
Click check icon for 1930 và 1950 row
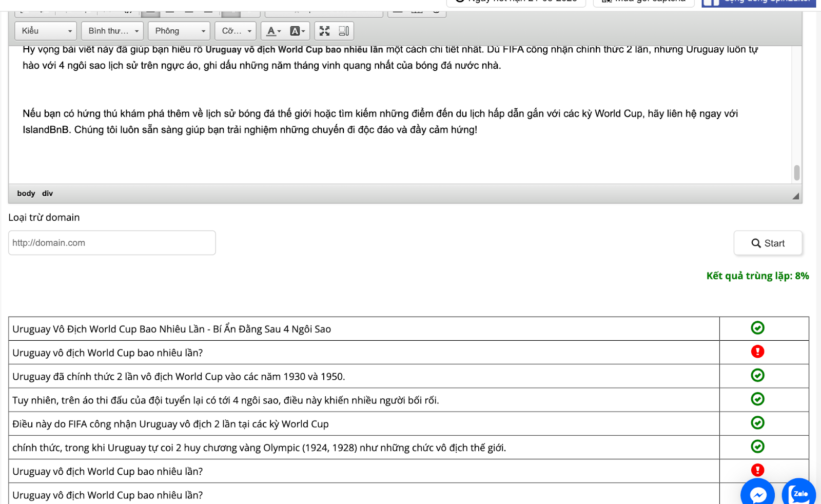click(x=757, y=375)
